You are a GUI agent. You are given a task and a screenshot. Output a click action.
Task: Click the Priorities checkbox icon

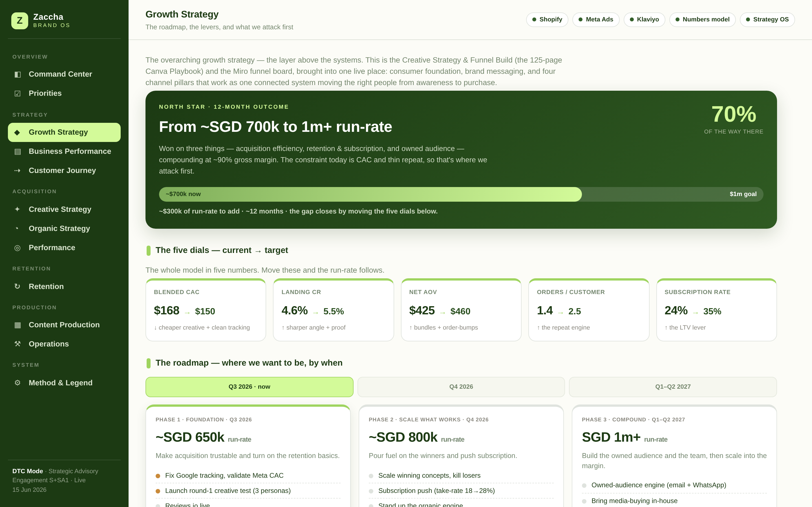[x=17, y=94]
